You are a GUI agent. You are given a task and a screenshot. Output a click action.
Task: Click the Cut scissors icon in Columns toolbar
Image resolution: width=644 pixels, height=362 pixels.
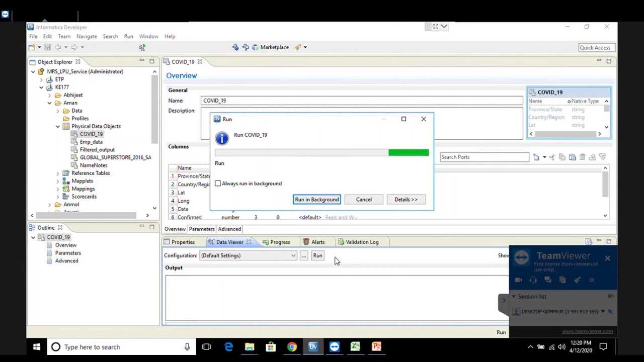click(x=552, y=157)
